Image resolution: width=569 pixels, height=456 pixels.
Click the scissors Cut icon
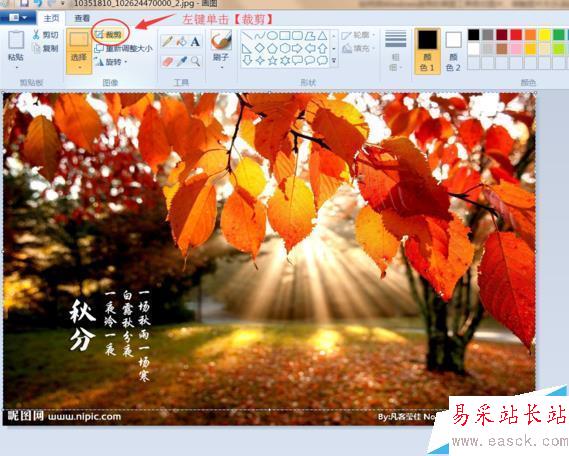[x=36, y=35]
